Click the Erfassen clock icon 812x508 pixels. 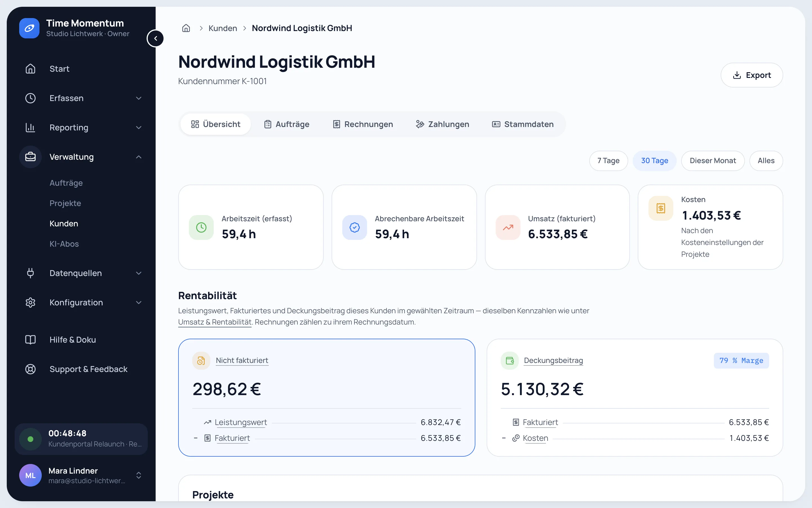pos(30,98)
